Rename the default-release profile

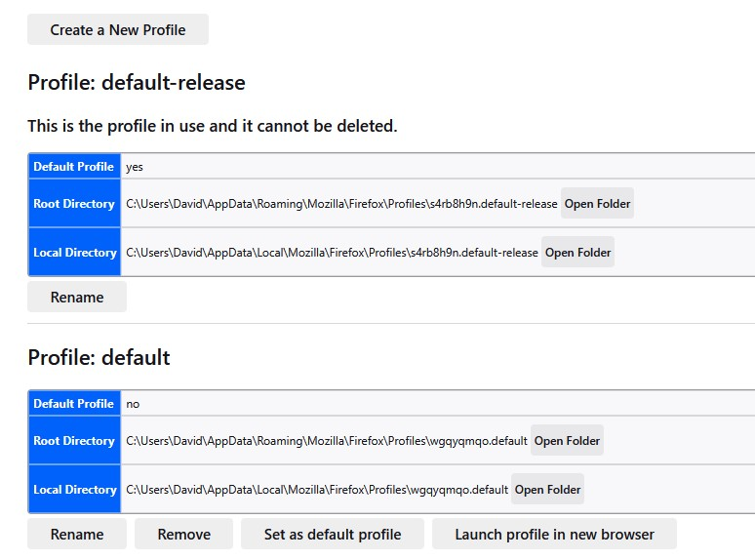tap(77, 297)
